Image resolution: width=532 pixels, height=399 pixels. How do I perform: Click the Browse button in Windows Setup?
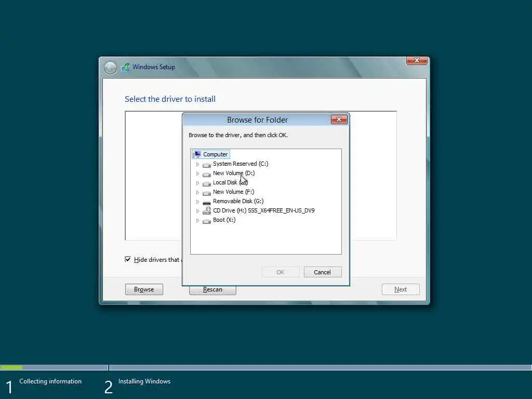(144, 289)
